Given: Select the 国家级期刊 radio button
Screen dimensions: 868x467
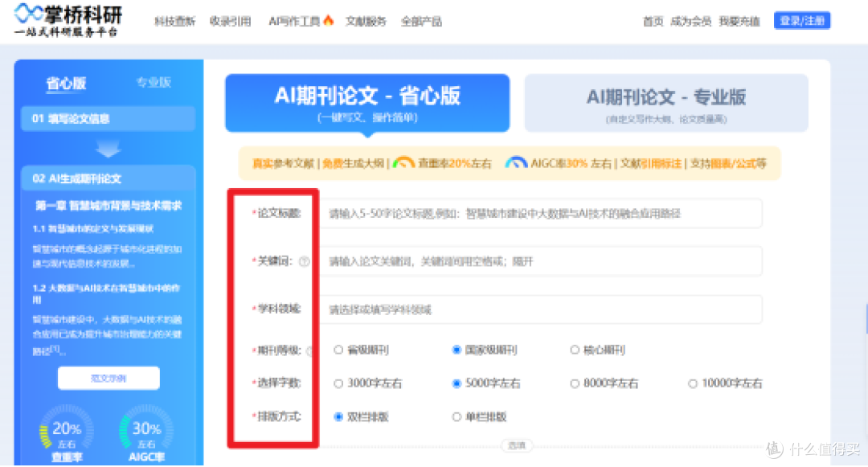Looking at the screenshot, I should click(457, 350).
